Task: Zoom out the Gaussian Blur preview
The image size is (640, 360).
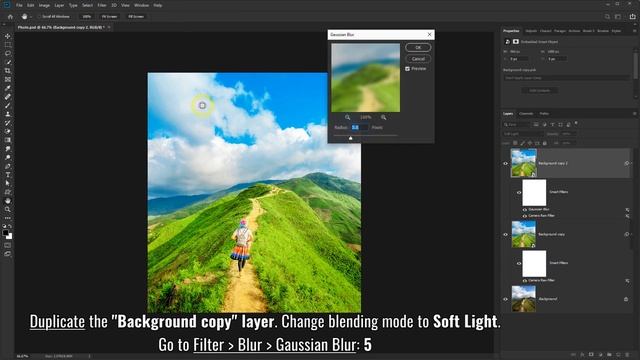Action: 347,117
